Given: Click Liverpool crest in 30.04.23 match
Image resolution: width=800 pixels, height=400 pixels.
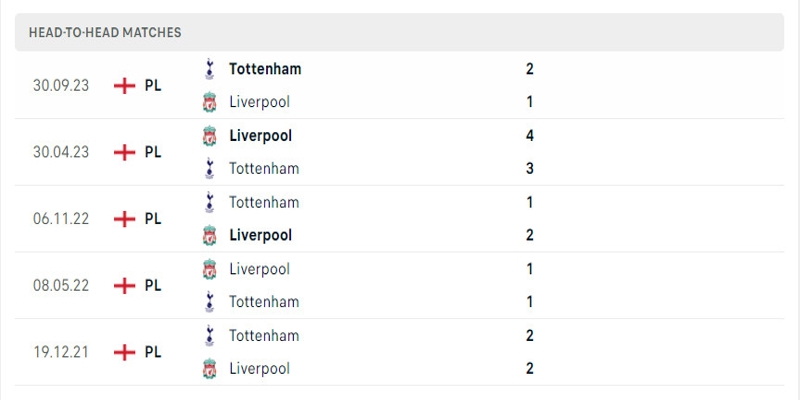Looking at the screenshot, I should pos(209,135).
